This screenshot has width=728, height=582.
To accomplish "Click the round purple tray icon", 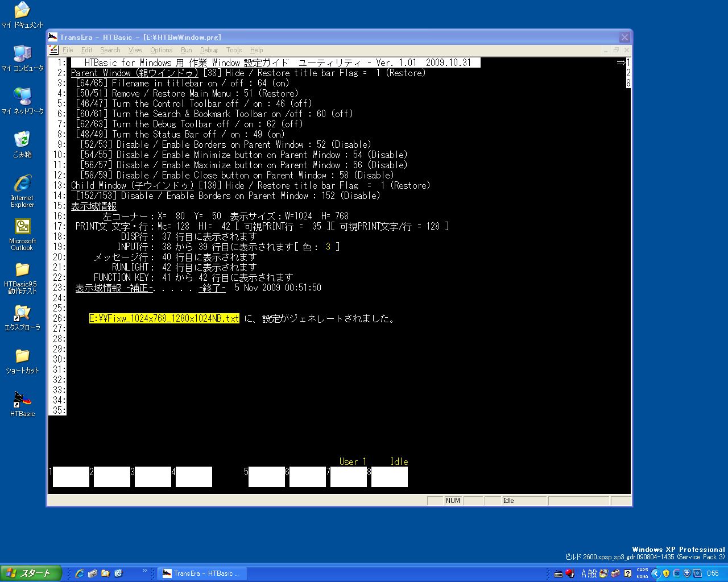I will coord(677,573).
